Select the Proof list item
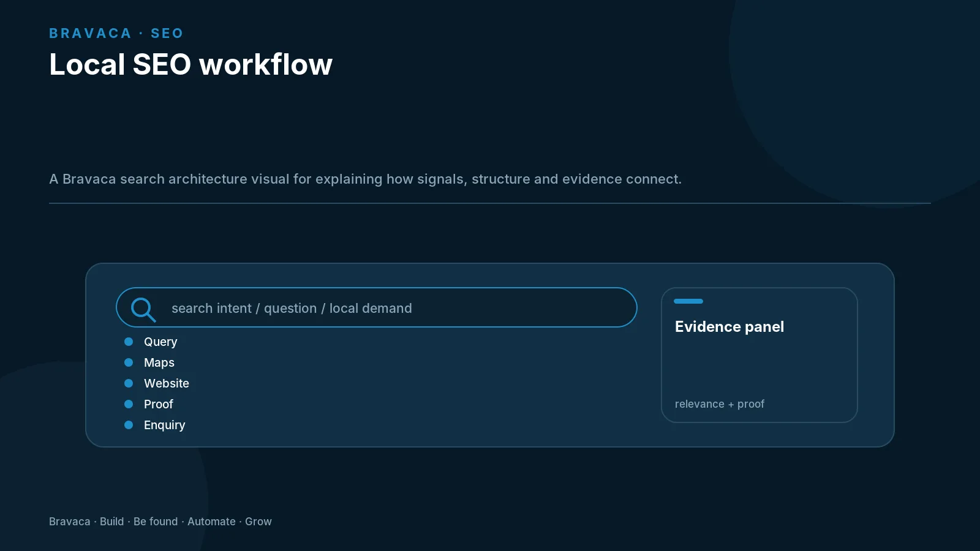 pos(159,404)
